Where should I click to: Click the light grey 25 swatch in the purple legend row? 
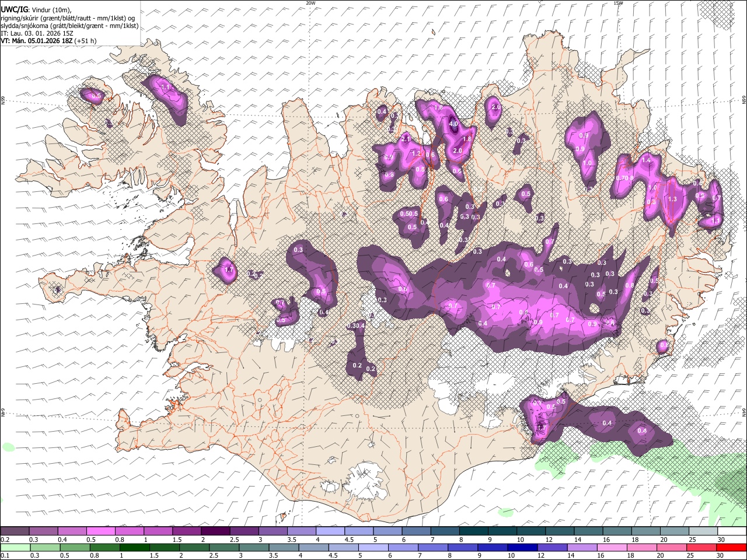coord(703,531)
